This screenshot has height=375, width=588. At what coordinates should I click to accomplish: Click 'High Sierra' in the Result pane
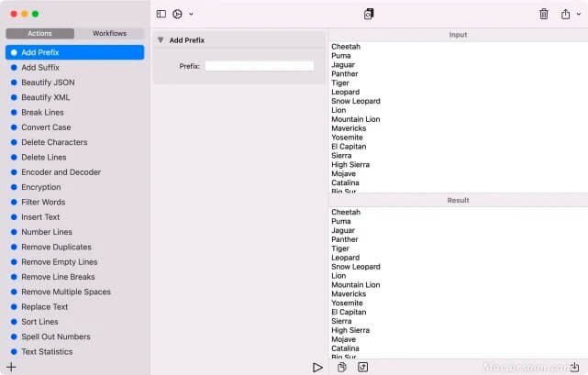tap(350, 330)
